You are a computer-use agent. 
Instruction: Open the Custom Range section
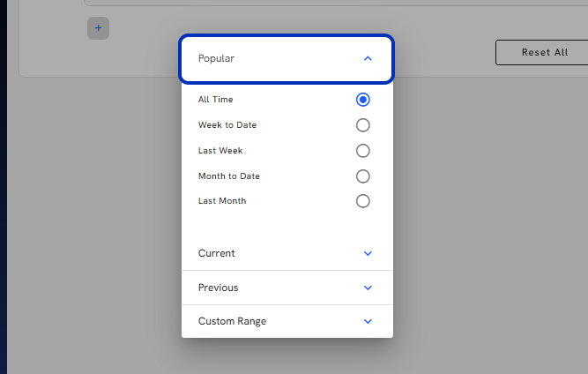287,321
